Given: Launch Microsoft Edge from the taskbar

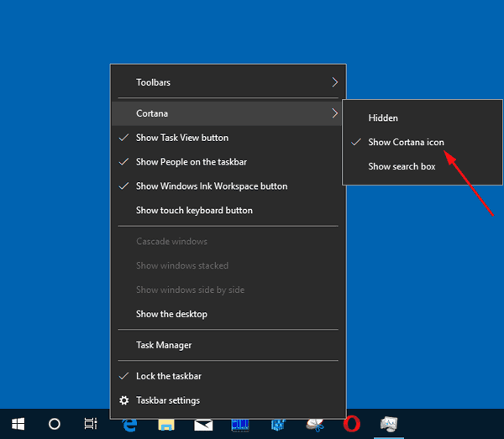Looking at the screenshot, I should pos(130,425).
